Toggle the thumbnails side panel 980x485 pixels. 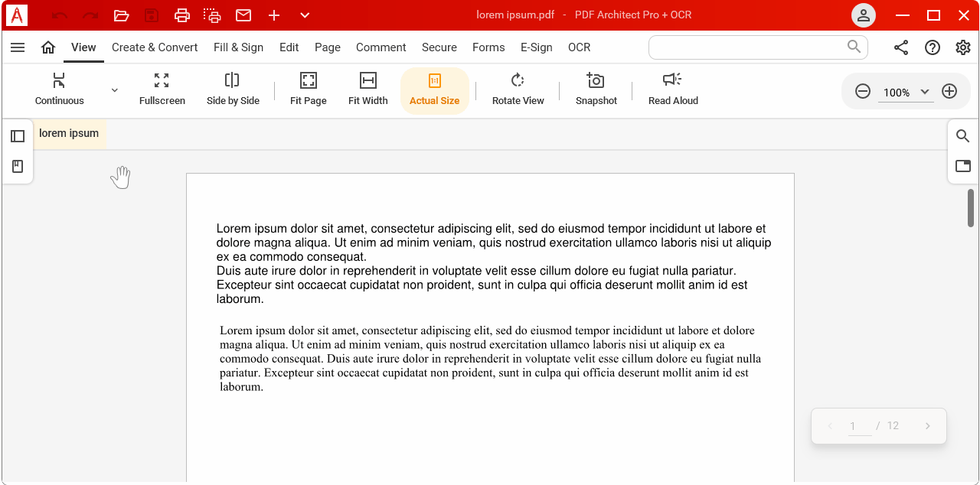point(18,136)
